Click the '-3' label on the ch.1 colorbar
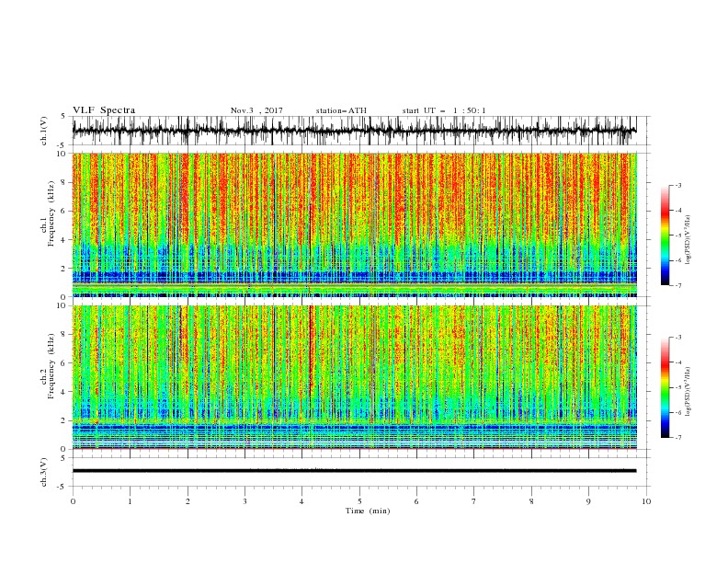Image resolution: width=728 pixels, height=563 pixels. [x=677, y=185]
